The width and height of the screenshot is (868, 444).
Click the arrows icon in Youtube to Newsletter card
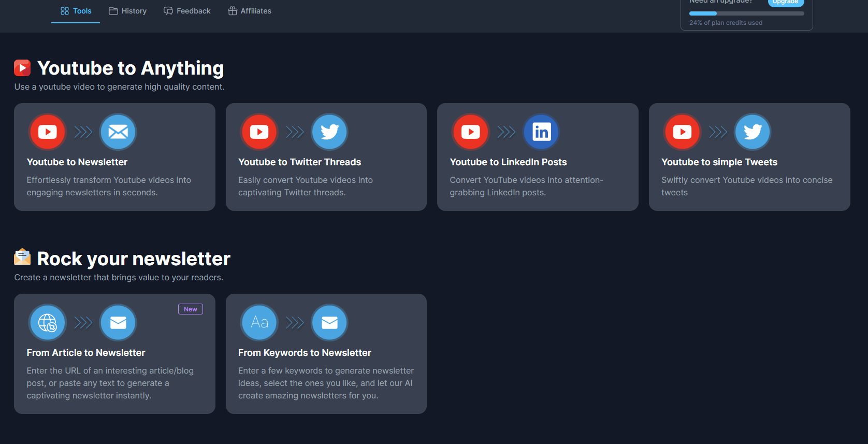pos(83,132)
